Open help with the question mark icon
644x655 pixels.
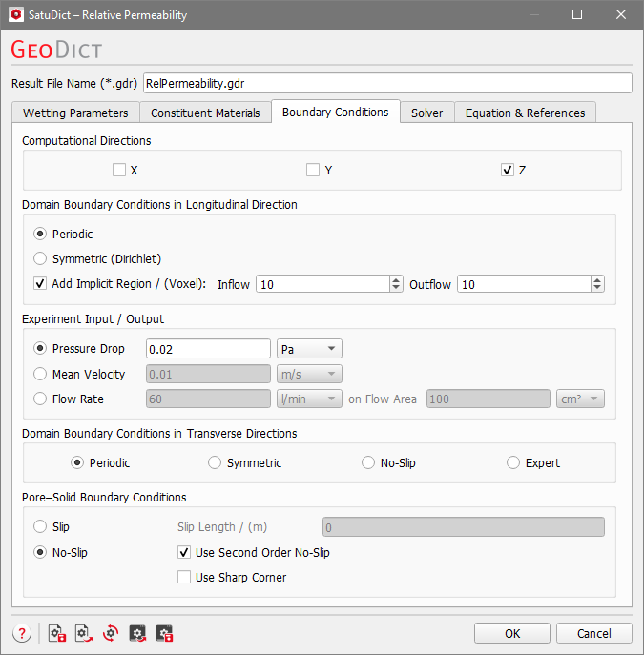(x=22, y=633)
